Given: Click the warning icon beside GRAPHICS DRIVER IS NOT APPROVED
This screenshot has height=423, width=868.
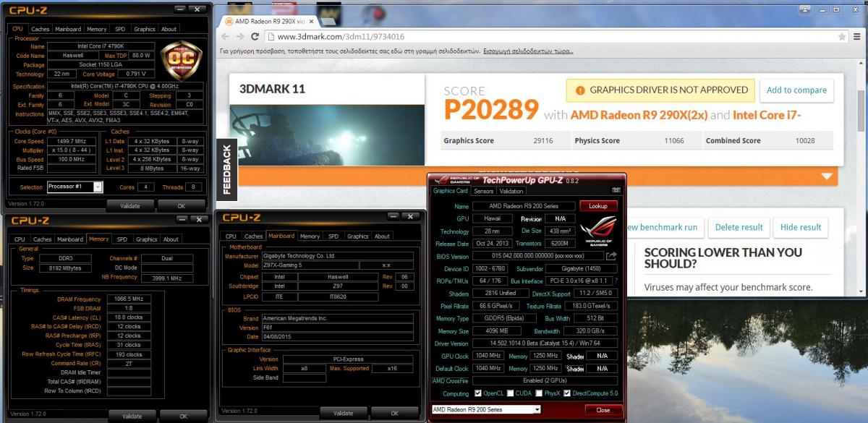Looking at the screenshot, I should [579, 90].
